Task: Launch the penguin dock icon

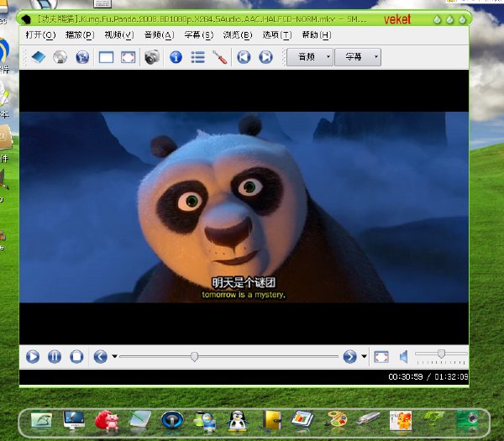Action: coord(237,421)
